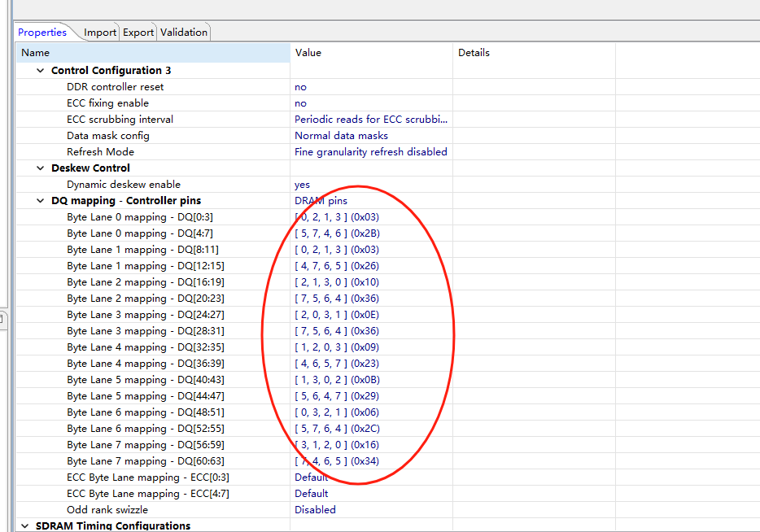Screen dimensions: 760x532
Task: Open the Validation tab
Action: coord(184,33)
